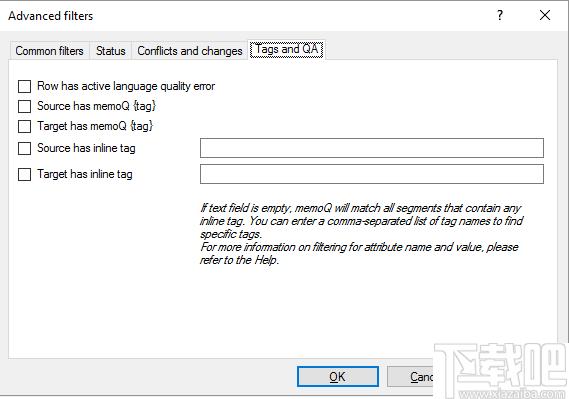Enable Row has active language quality error
The width and height of the screenshot is (569, 399).
point(24,86)
